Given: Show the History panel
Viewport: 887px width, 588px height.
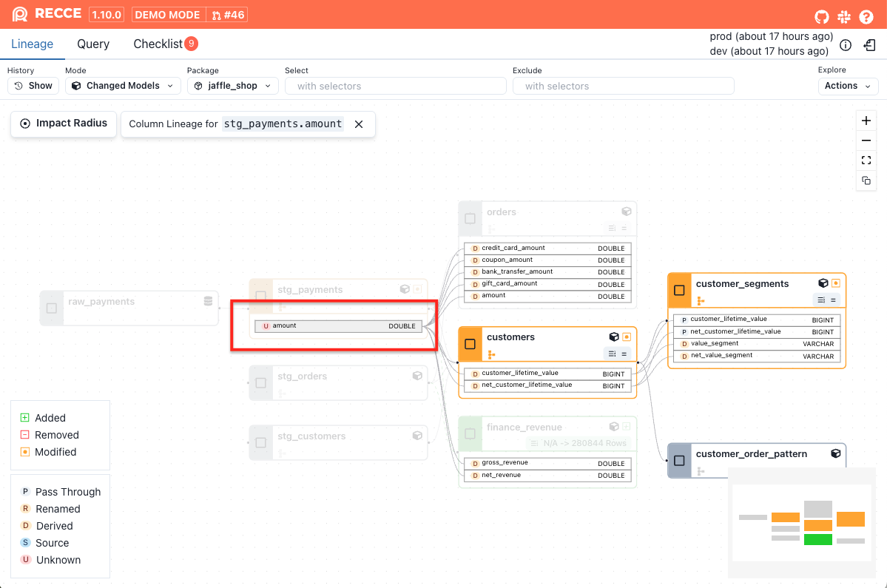Looking at the screenshot, I should [33, 86].
